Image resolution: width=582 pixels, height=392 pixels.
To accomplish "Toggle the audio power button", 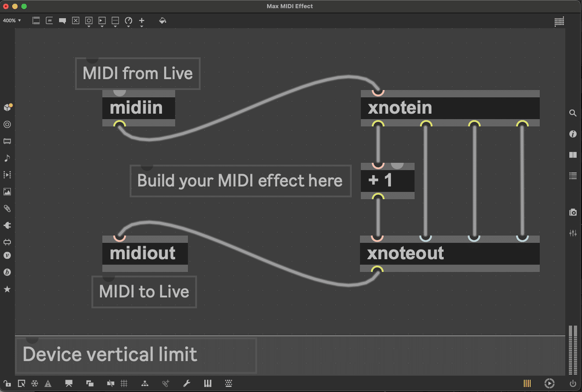I will [x=573, y=383].
